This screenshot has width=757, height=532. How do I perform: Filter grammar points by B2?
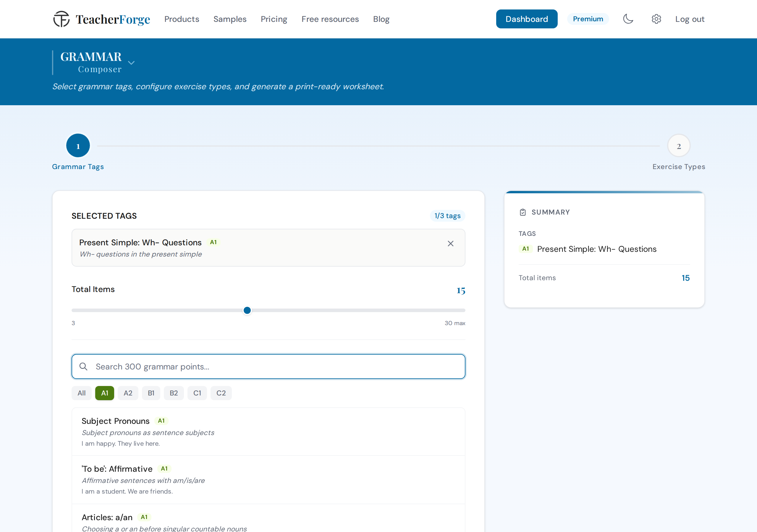[174, 393]
